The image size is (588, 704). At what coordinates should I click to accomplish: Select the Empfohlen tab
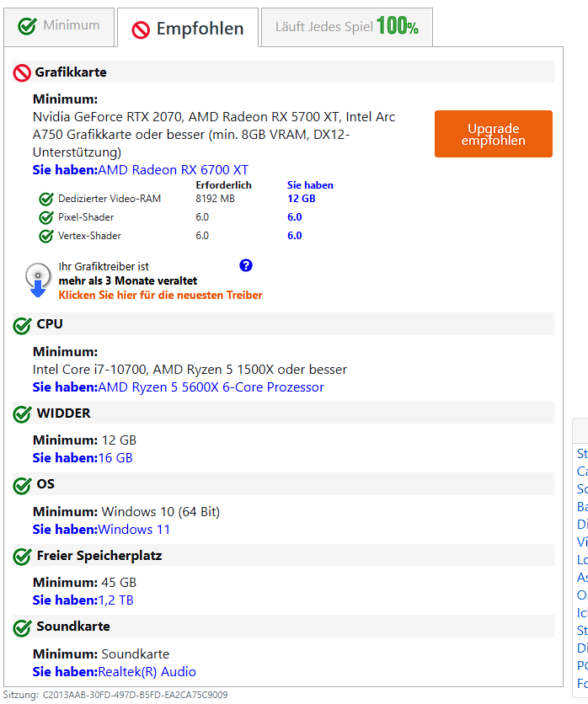pyautogui.click(x=188, y=28)
